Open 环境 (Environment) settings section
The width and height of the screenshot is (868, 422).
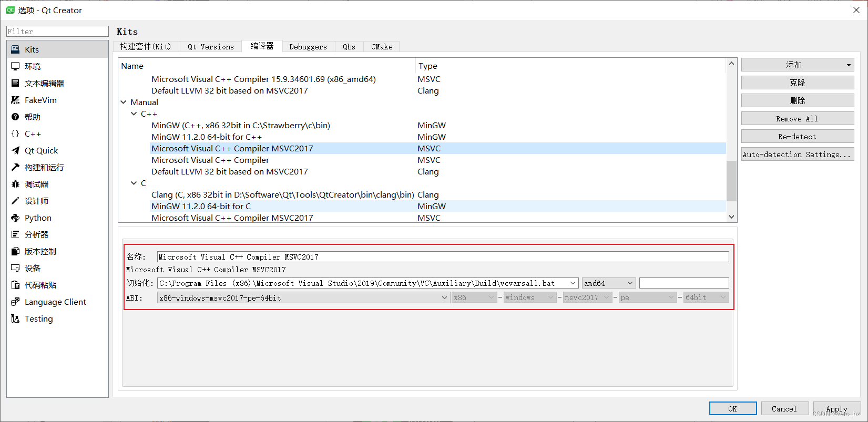point(57,66)
